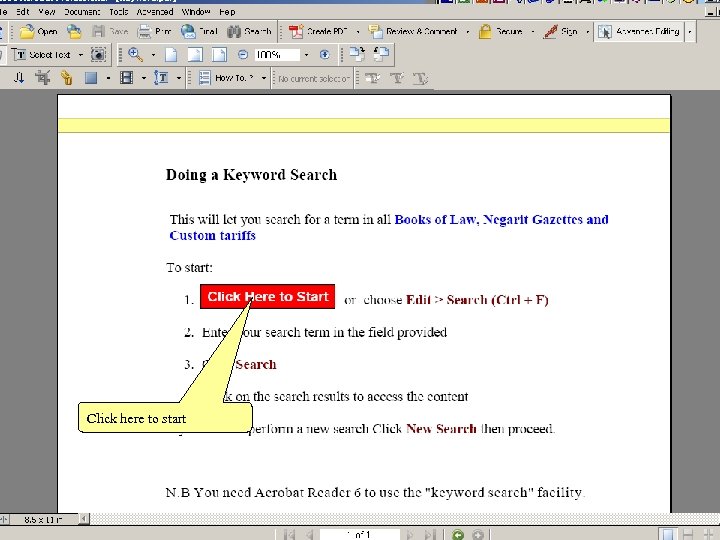The image size is (720, 540).
Task: Rotate the page counterclockwise
Action: click(x=381, y=54)
